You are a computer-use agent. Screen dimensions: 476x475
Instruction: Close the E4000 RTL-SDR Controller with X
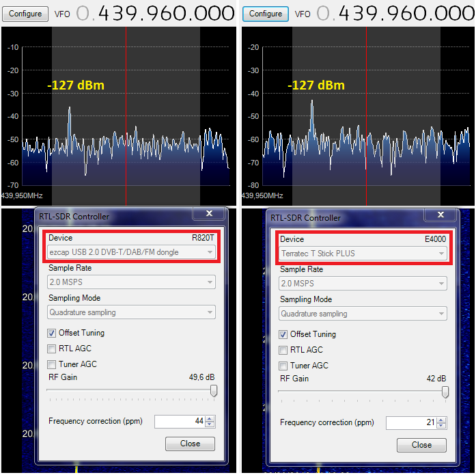440,215
